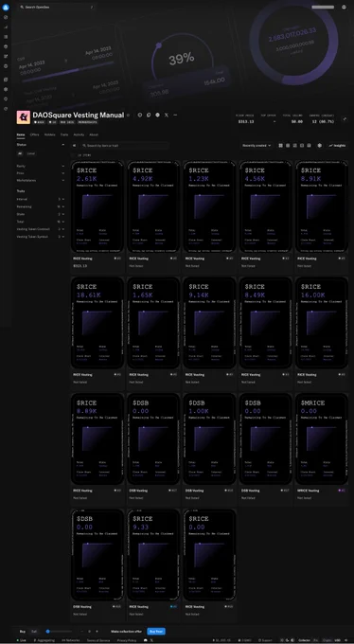Select the Sell option in the bottom bar
The width and height of the screenshot is (354, 644).
(34, 631)
